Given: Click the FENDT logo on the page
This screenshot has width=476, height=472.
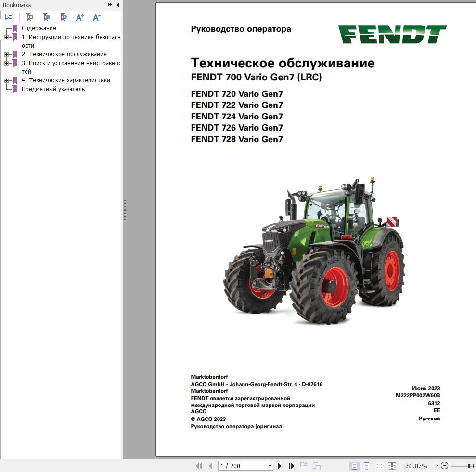Looking at the screenshot, I should (392, 34).
